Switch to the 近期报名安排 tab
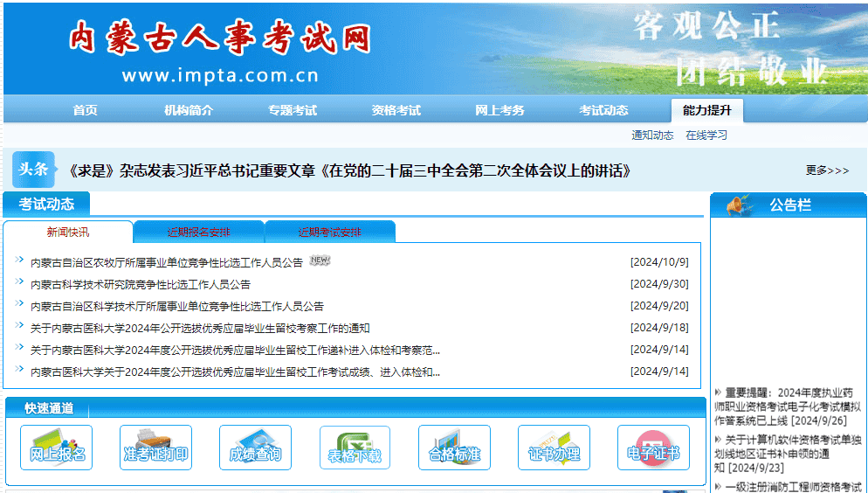The image size is (868, 493). click(x=199, y=233)
